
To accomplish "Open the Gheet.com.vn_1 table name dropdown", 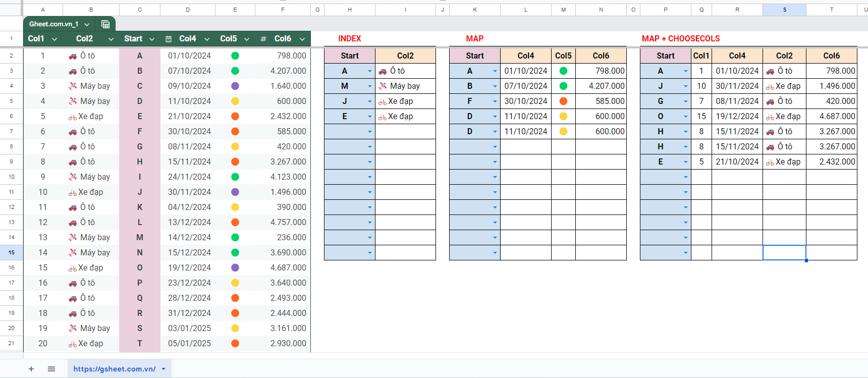I will point(87,24).
